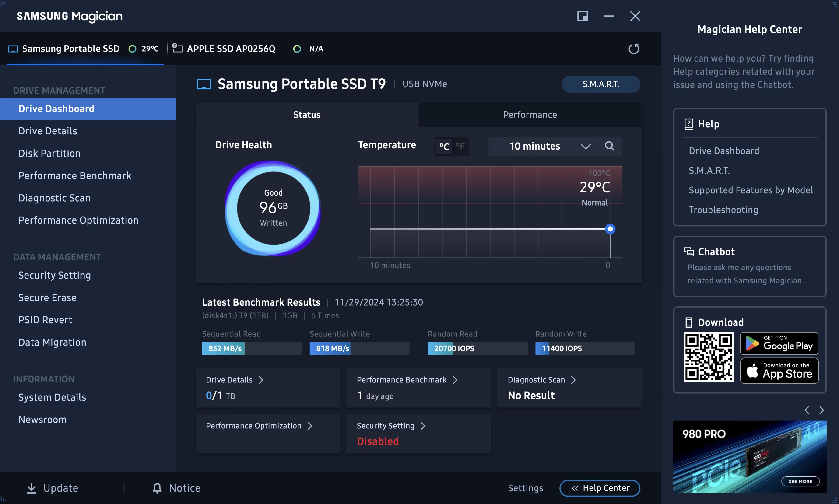Click the Samsung Magician logo

(x=70, y=16)
